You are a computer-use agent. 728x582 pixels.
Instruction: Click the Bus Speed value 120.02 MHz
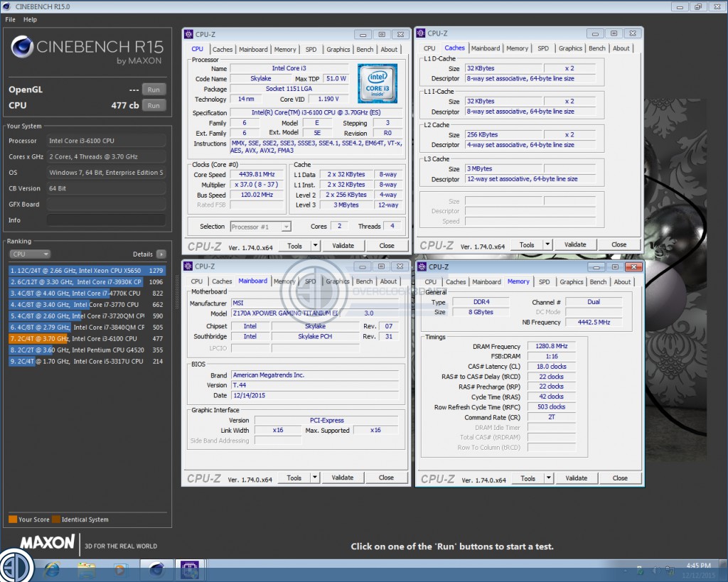tap(257, 195)
